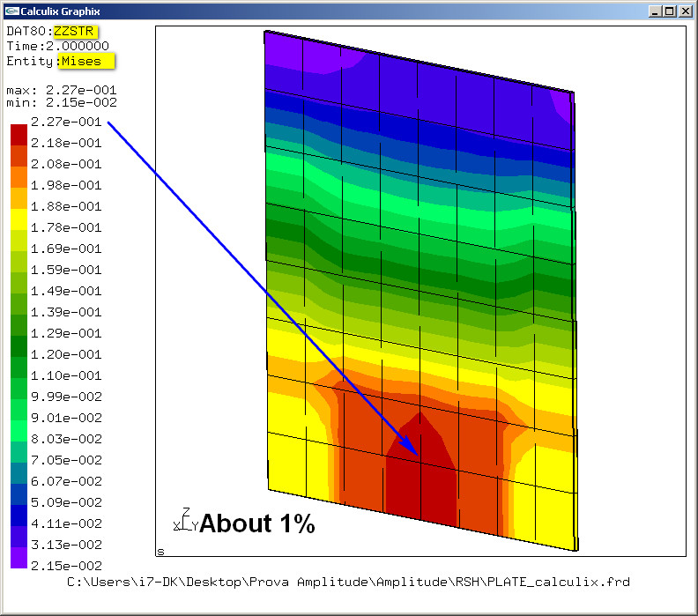This screenshot has width=698, height=616.
Task: Click the 4.11e-002 legend value
Action: coord(66,523)
